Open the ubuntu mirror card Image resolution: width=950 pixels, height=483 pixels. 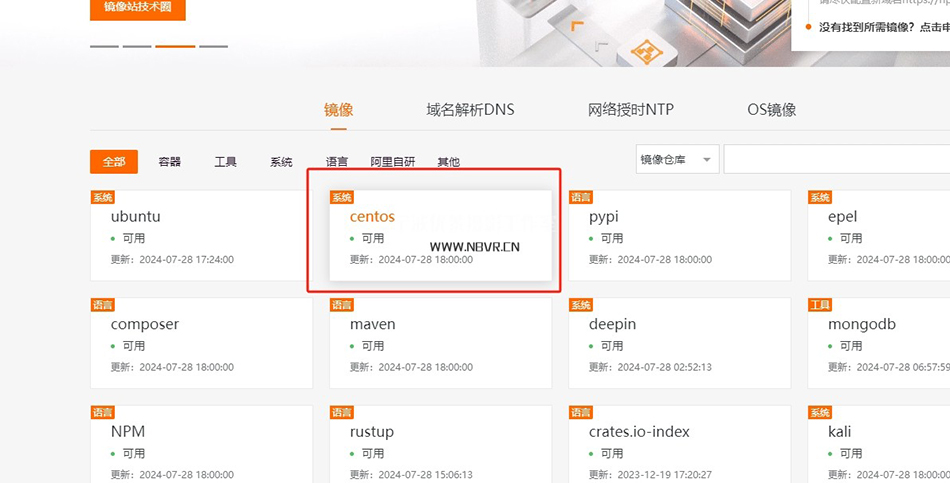point(201,236)
